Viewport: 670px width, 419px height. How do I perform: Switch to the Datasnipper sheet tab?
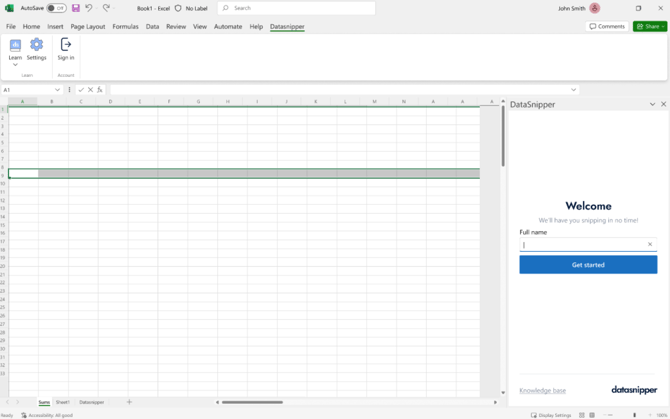pyautogui.click(x=91, y=402)
